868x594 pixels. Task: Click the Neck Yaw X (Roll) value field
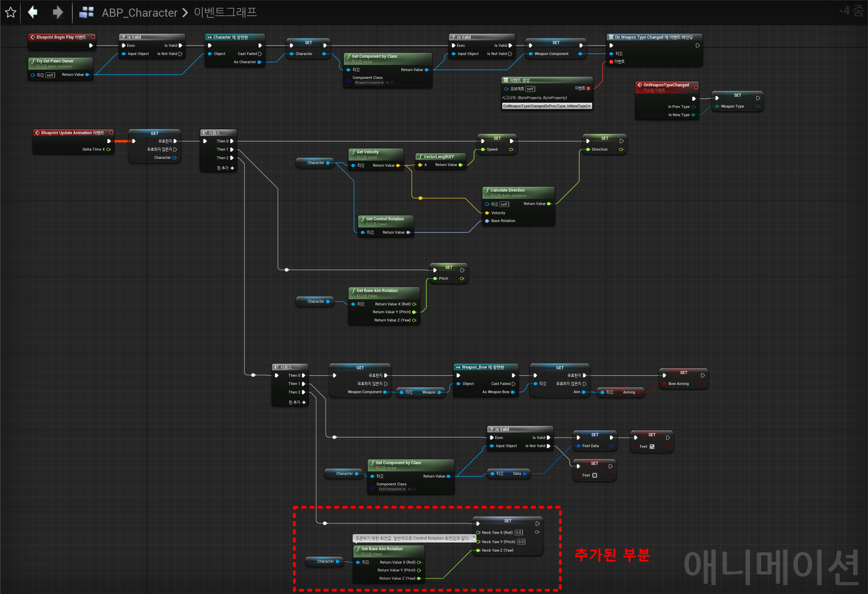pos(518,533)
